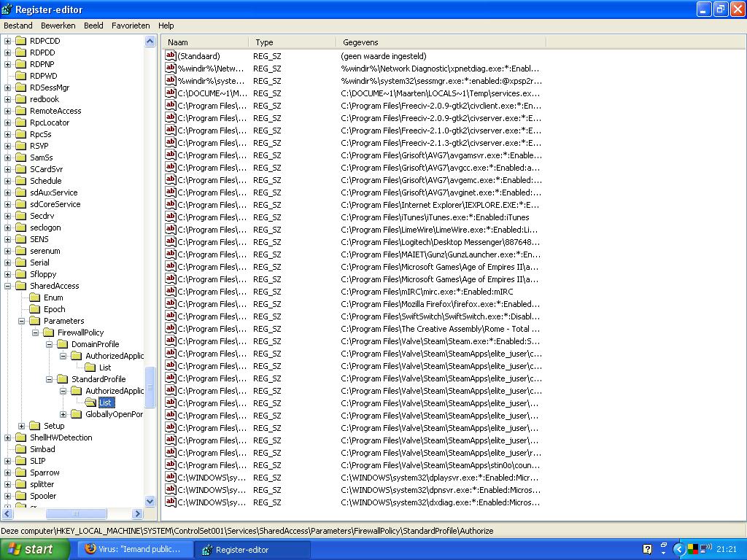Click the Enum folder icon
The width and height of the screenshot is (747, 560).
tap(34, 297)
